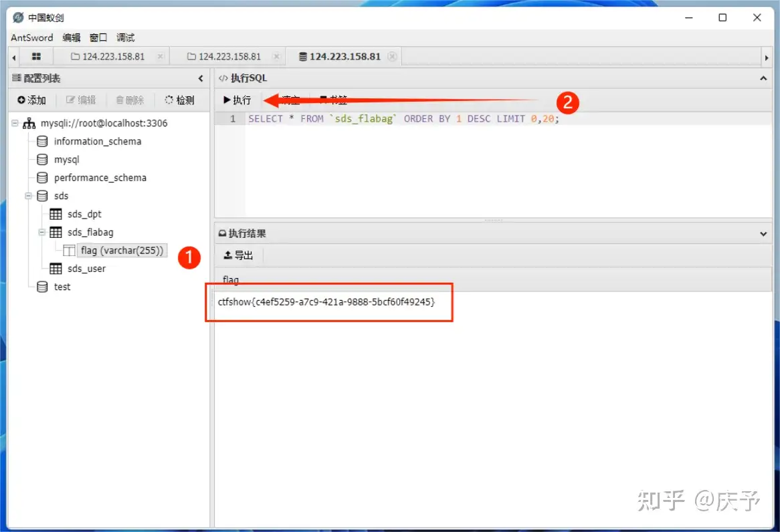Select the flag (varchar(255)) column
780x532 pixels.
pos(122,251)
